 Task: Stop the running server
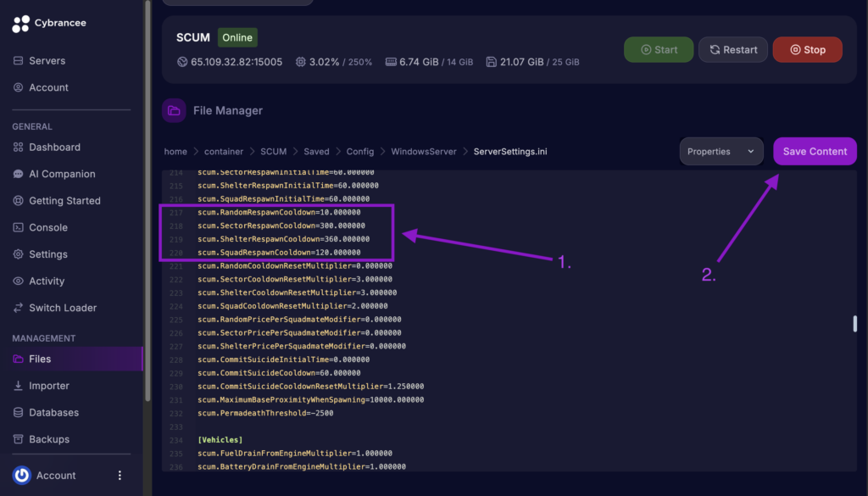tap(807, 49)
